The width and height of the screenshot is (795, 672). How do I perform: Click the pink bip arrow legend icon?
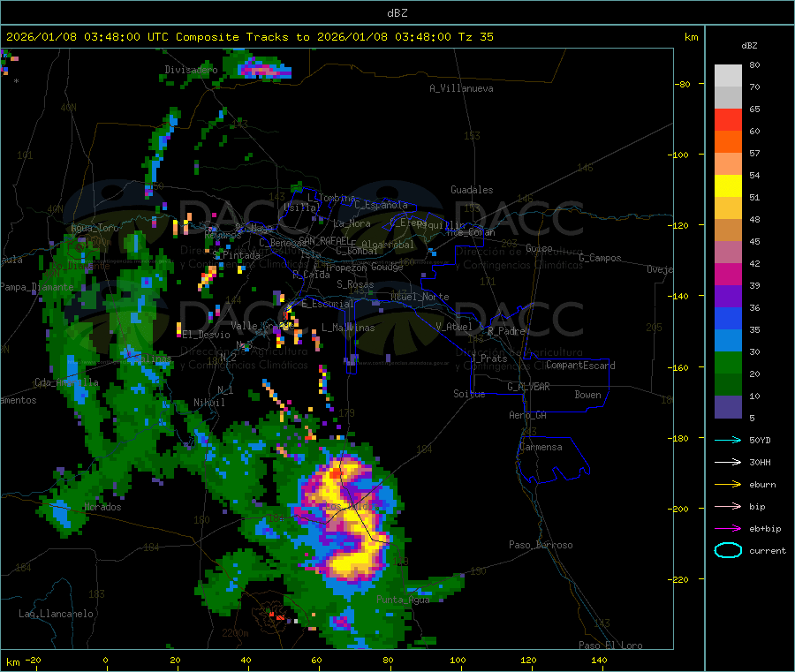pyautogui.click(x=728, y=506)
